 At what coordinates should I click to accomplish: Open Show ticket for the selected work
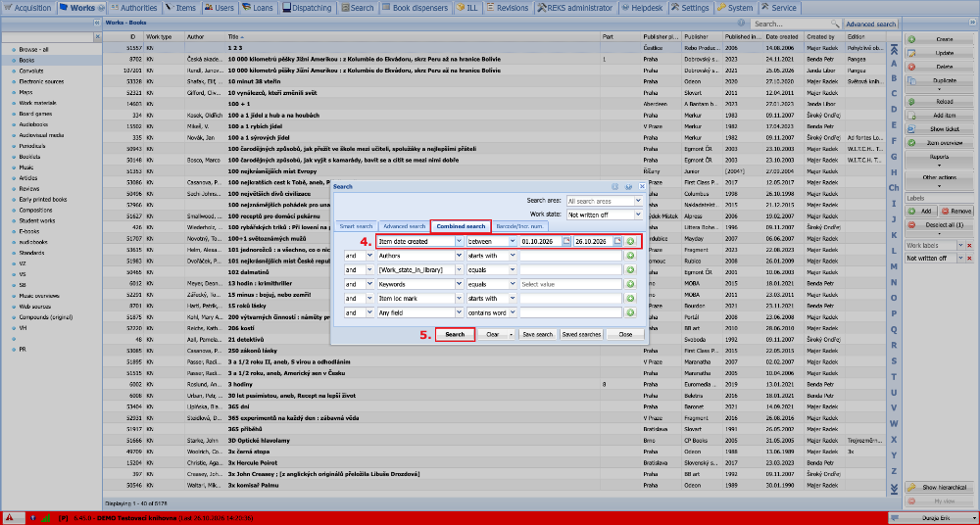(940, 128)
